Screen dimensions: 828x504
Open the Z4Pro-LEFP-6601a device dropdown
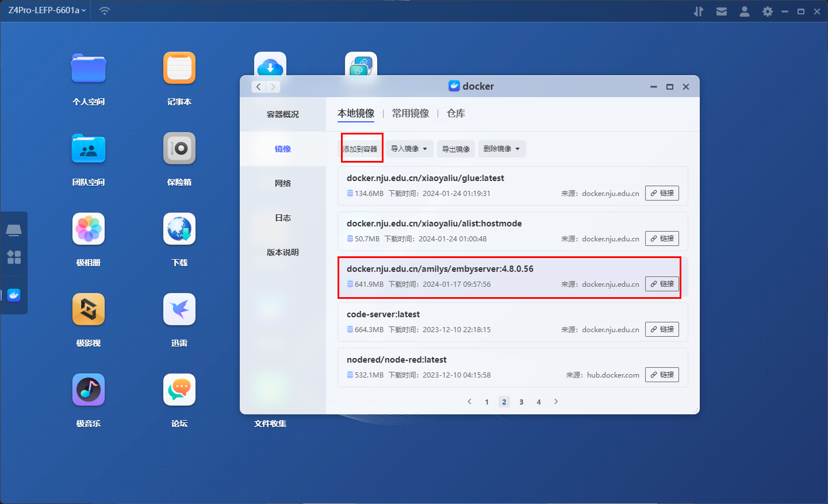[47, 10]
